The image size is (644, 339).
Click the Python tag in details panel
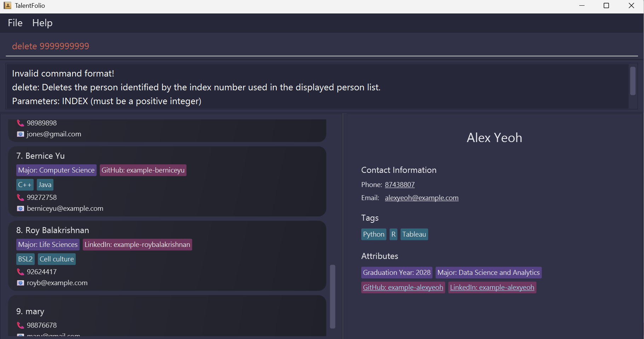tap(374, 235)
